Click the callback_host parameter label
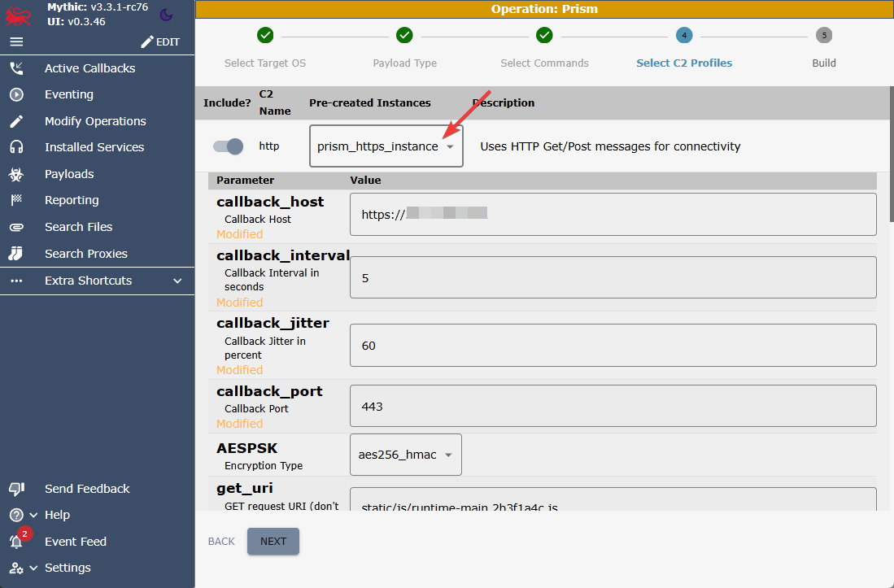Image resolution: width=894 pixels, height=588 pixels. [270, 202]
